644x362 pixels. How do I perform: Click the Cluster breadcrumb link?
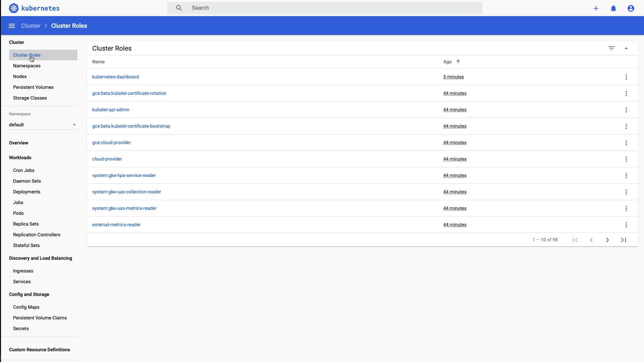pyautogui.click(x=31, y=26)
